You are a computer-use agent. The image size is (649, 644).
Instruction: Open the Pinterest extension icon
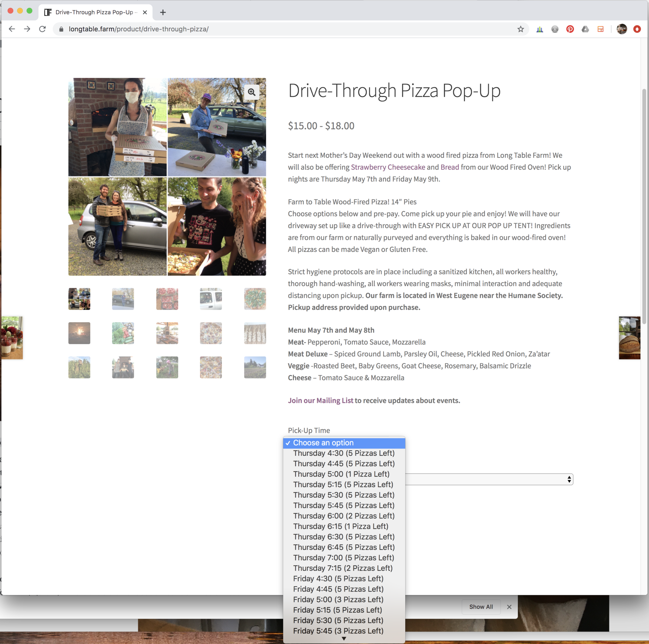tap(570, 29)
